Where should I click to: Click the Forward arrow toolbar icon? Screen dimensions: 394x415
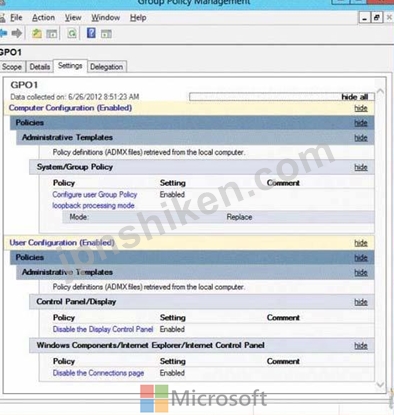(17, 33)
